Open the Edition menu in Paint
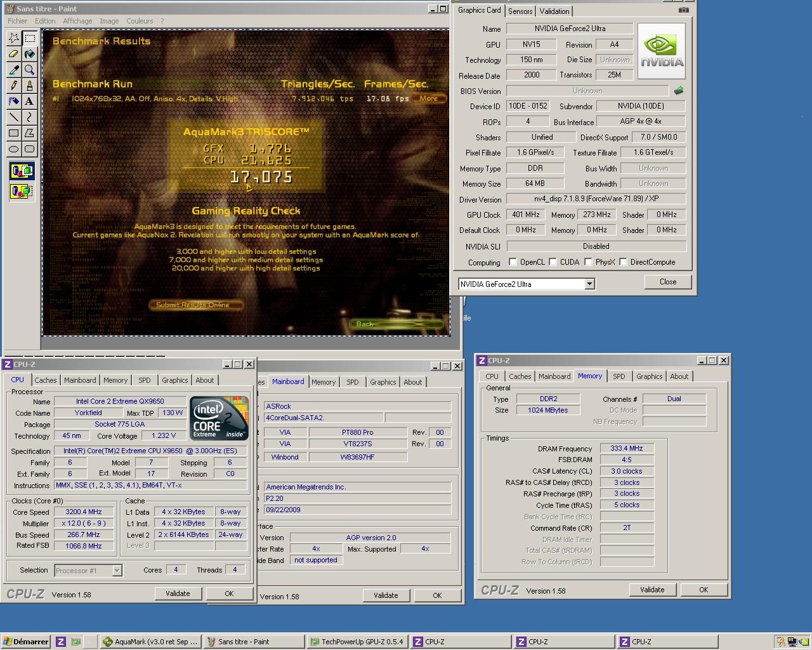 (x=45, y=21)
